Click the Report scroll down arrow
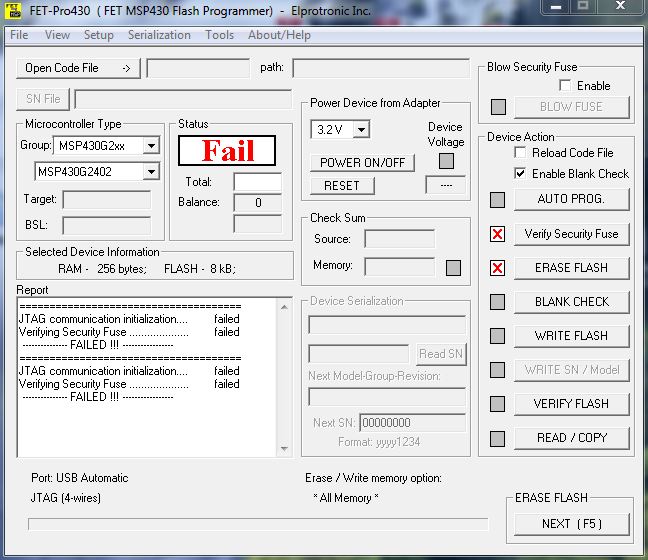Screen dimensions: 648x560 [x=284, y=448]
